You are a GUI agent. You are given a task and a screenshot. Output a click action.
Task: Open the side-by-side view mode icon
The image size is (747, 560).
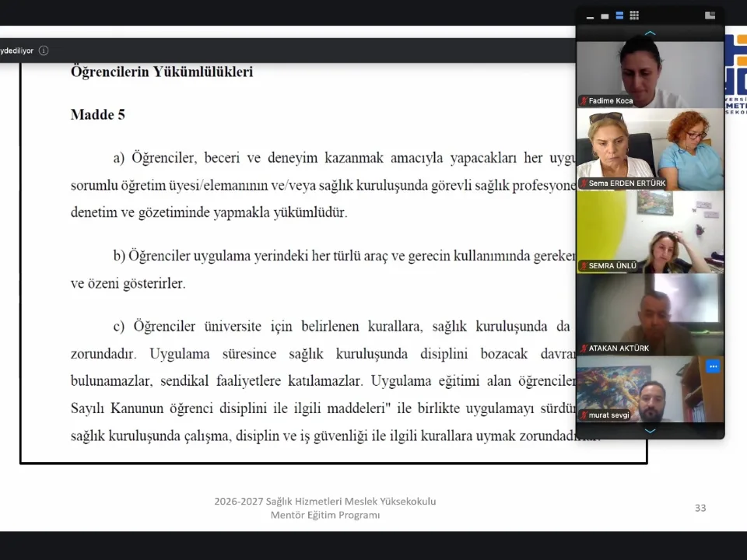click(710, 16)
